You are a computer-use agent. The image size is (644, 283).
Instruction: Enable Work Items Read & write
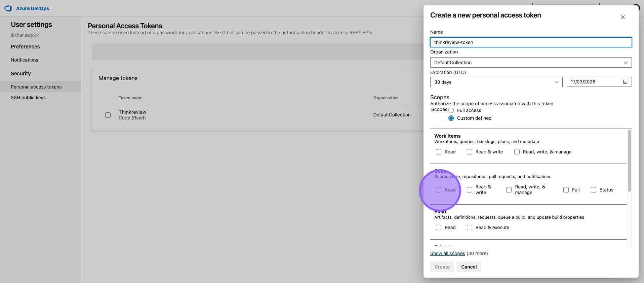point(470,152)
